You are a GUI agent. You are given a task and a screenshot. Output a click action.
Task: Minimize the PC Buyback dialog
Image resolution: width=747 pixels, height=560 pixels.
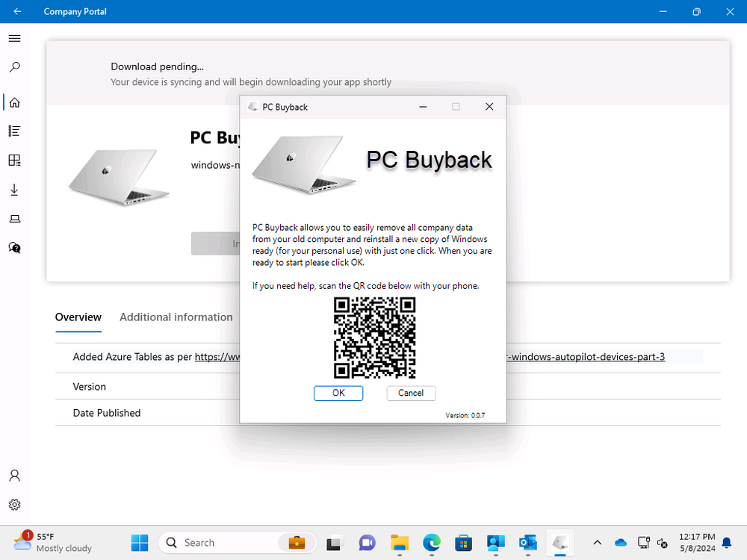coord(423,107)
